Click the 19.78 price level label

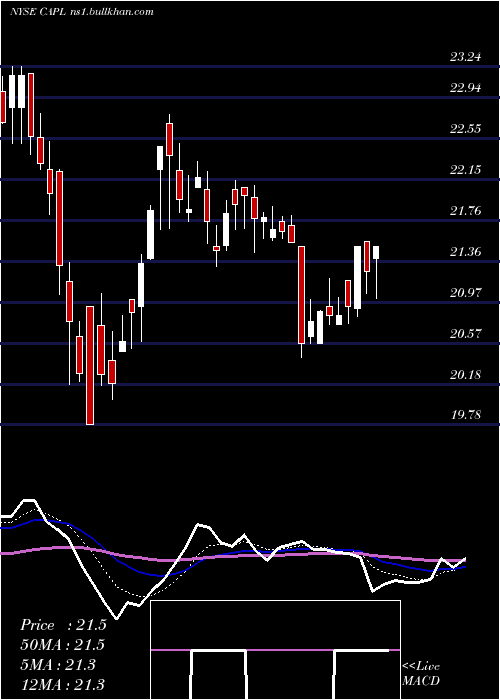pos(466,415)
